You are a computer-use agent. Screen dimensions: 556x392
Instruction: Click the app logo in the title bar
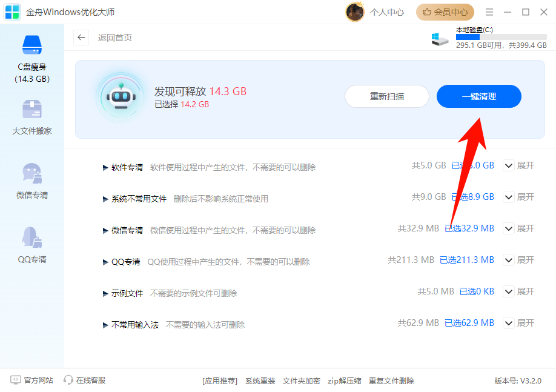[x=12, y=12]
